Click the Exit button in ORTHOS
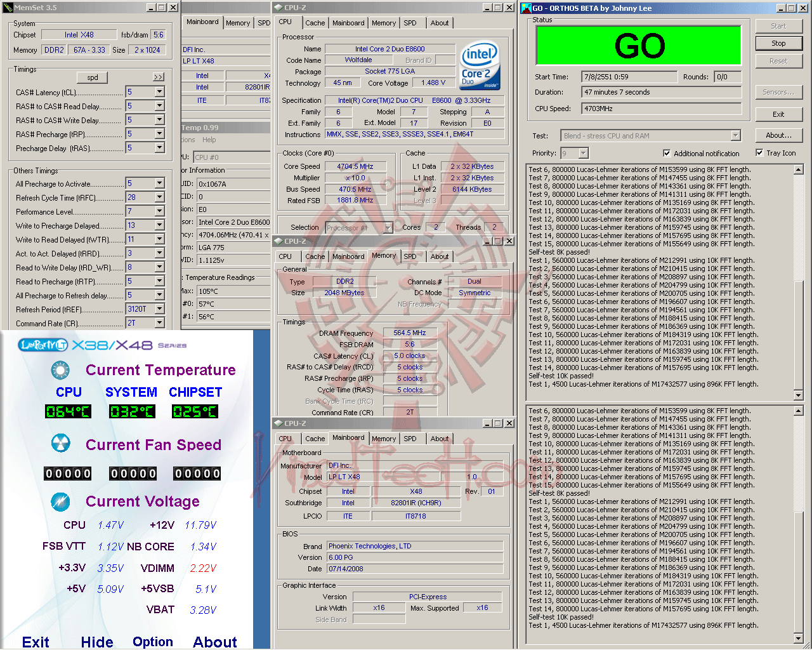Screen dimensions: 812x650 778,114
